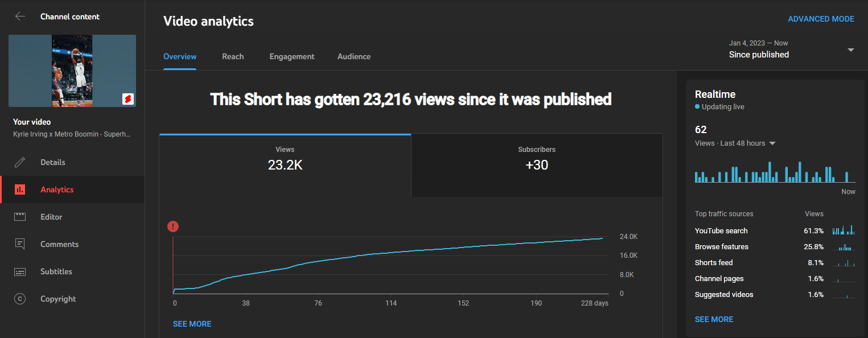Click SEE MORE in the Realtime panel
868x338 pixels.
pos(714,319)
